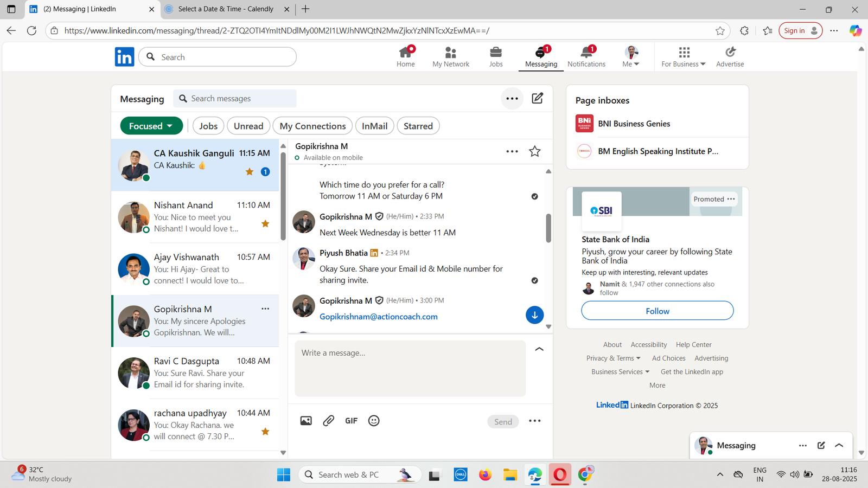Select the My Connections filter tab

click(x=312, y=126)
